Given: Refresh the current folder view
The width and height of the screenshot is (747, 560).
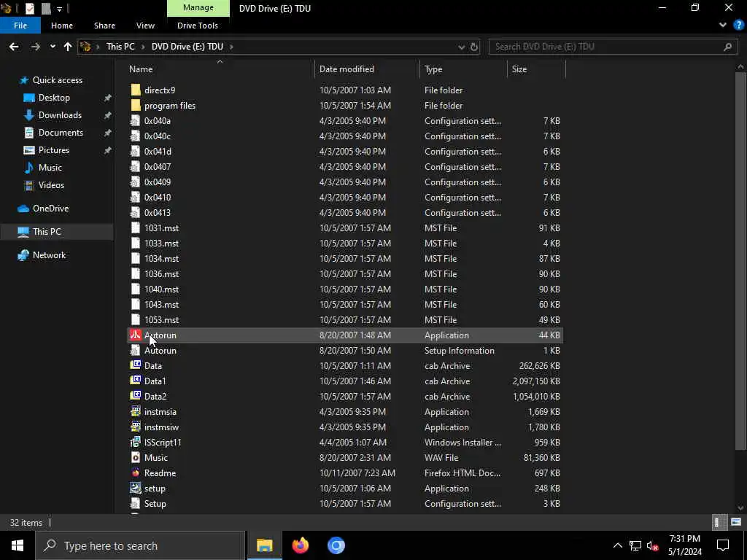Looking at the screenshot, I should (474, 47).
